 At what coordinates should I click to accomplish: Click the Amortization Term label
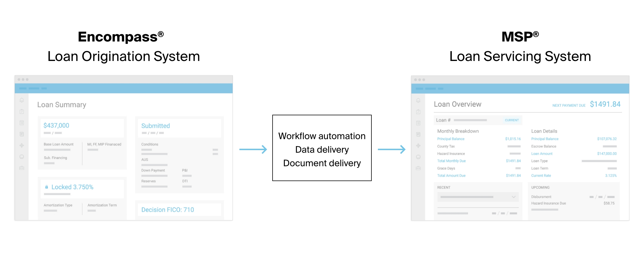(x=102, y=205)
